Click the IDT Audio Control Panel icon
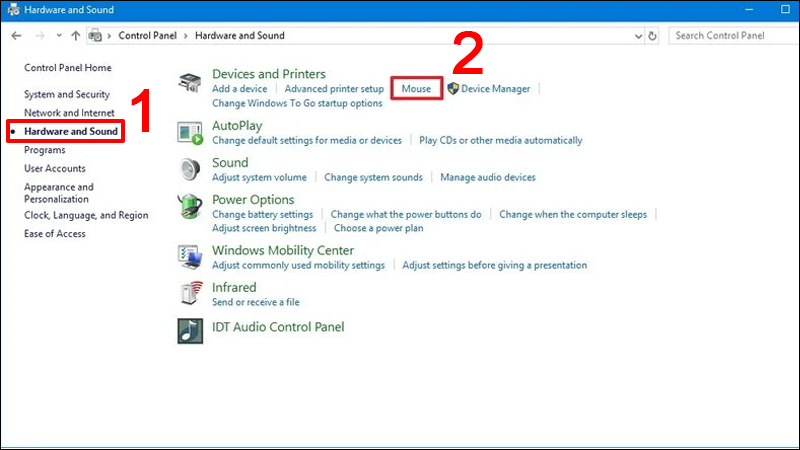 (190, 331)
